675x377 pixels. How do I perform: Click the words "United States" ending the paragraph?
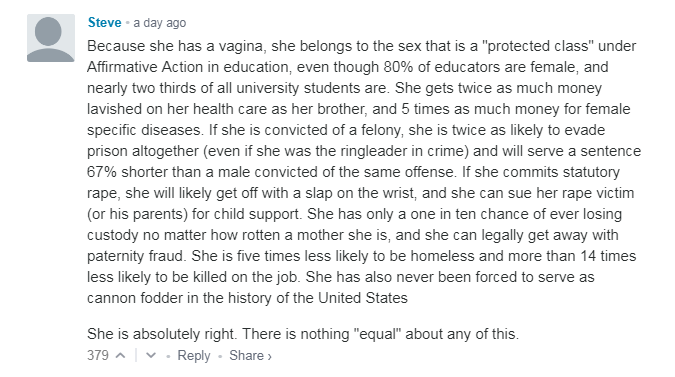363,298
